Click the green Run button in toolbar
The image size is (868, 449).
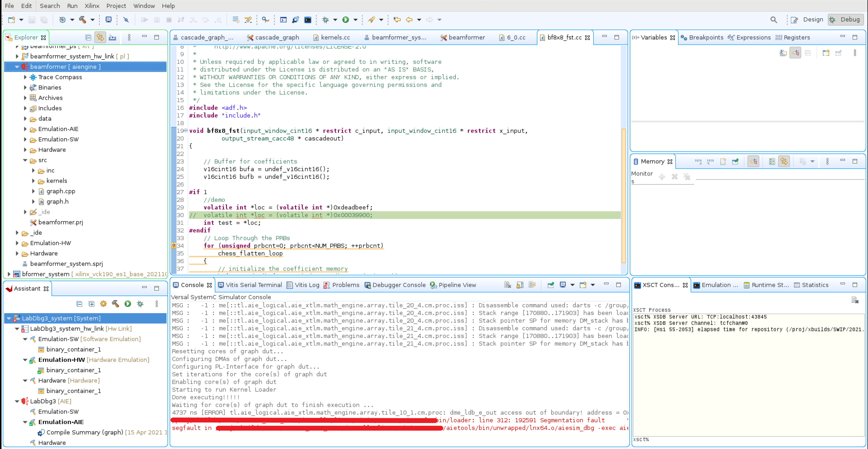[x=345, y=19]
